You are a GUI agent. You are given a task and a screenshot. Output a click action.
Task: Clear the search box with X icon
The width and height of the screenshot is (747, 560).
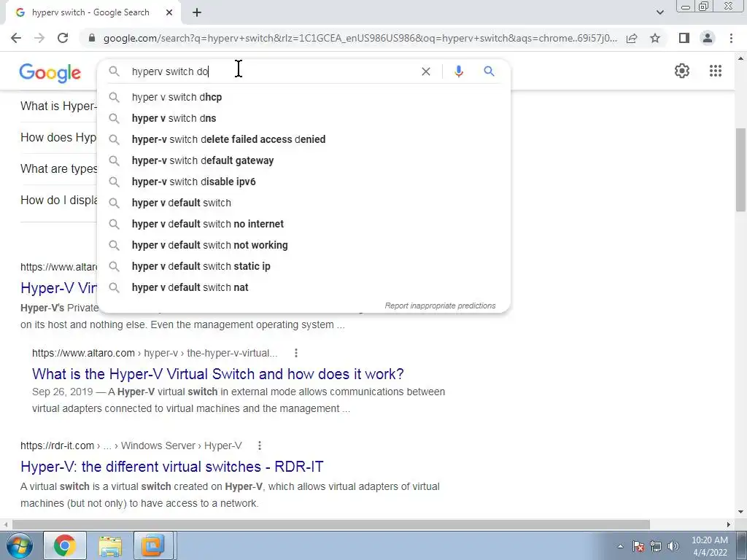[426, 71]
